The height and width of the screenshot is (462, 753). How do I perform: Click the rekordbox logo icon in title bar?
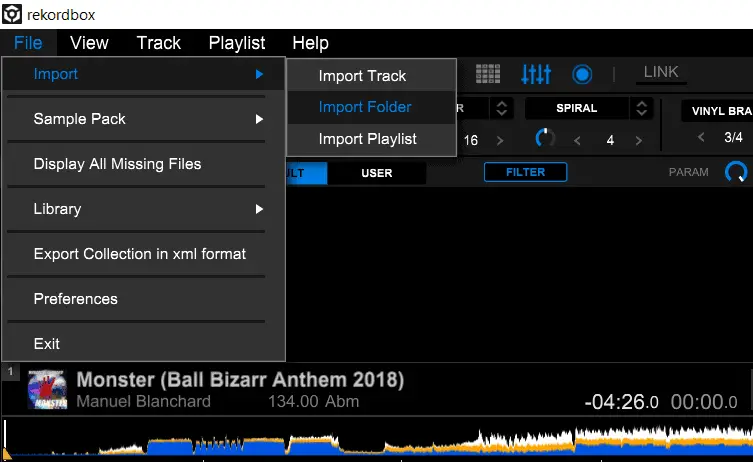12,14
